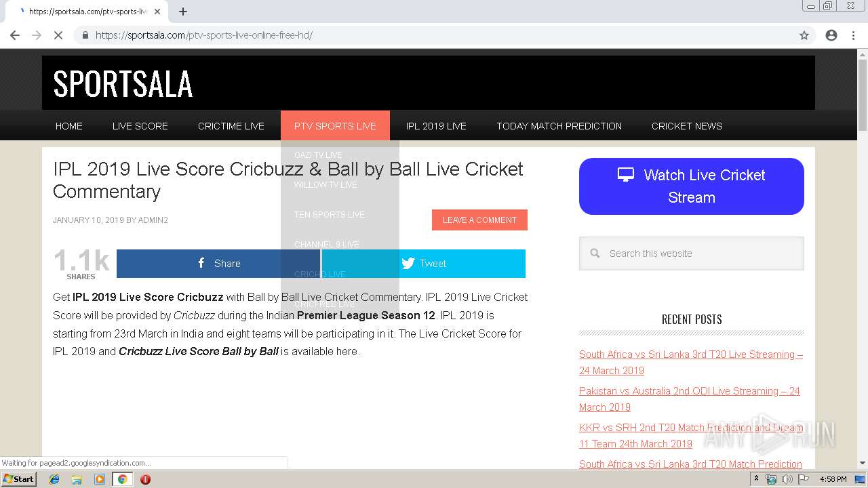Open South Africa vs Sri Lanka Live Streaming post
The height and width of the screenshot is (488, 868).
691,363
